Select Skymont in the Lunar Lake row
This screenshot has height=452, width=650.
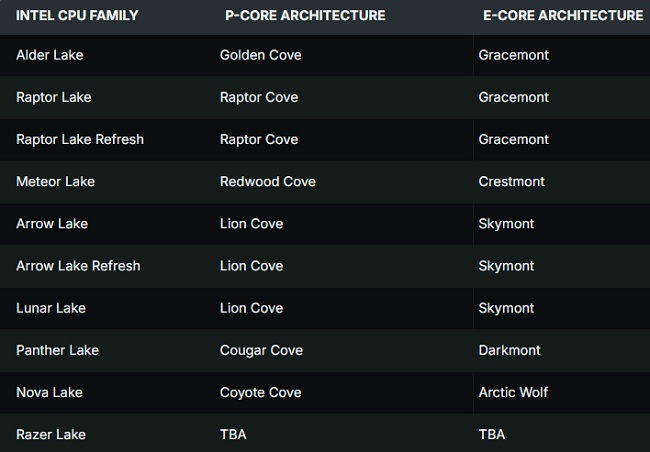click(x=507, y=307)
